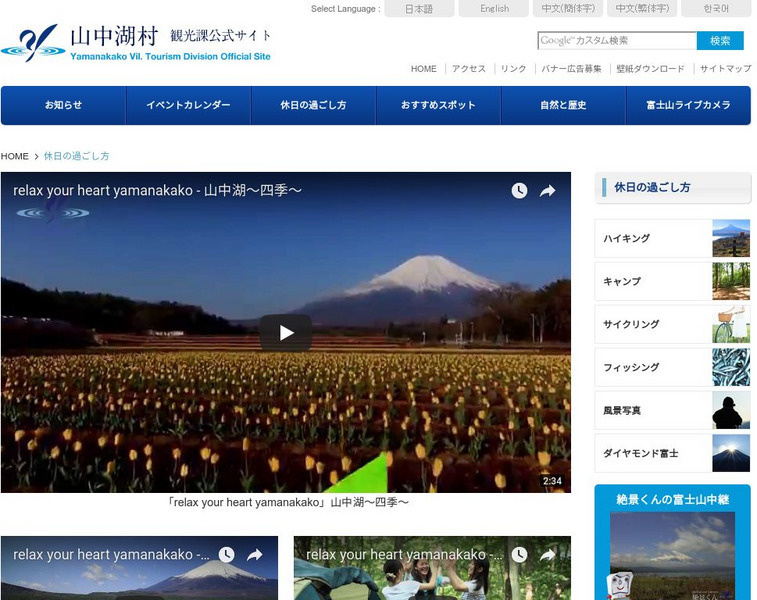Click Share arrow icon on main video

[547, 191]
